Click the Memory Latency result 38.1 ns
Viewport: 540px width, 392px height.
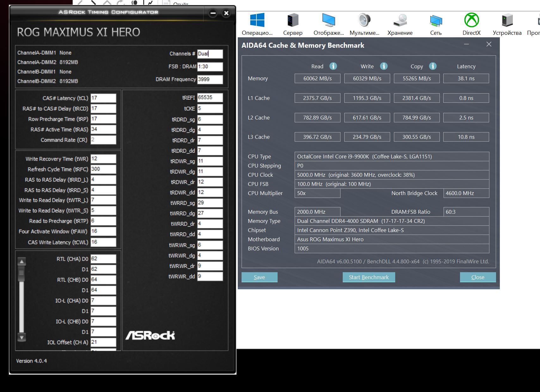[x=466, y=78]
